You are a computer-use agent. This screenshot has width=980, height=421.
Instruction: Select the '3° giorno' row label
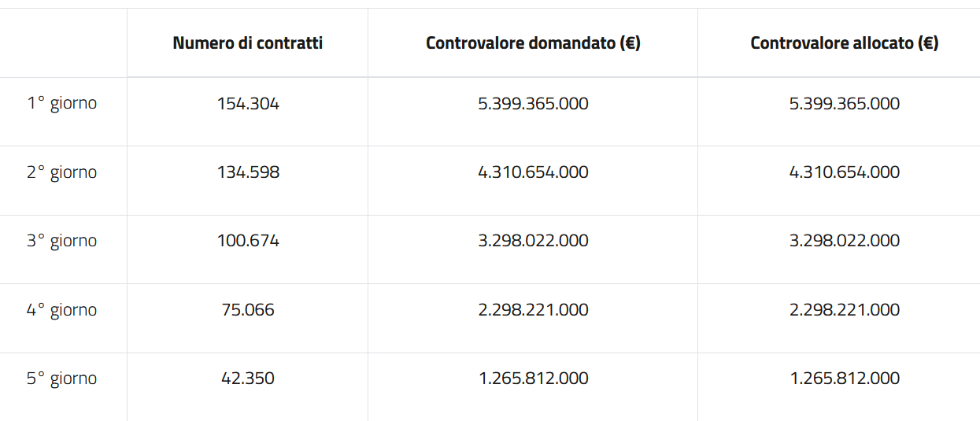coord(62,241)
